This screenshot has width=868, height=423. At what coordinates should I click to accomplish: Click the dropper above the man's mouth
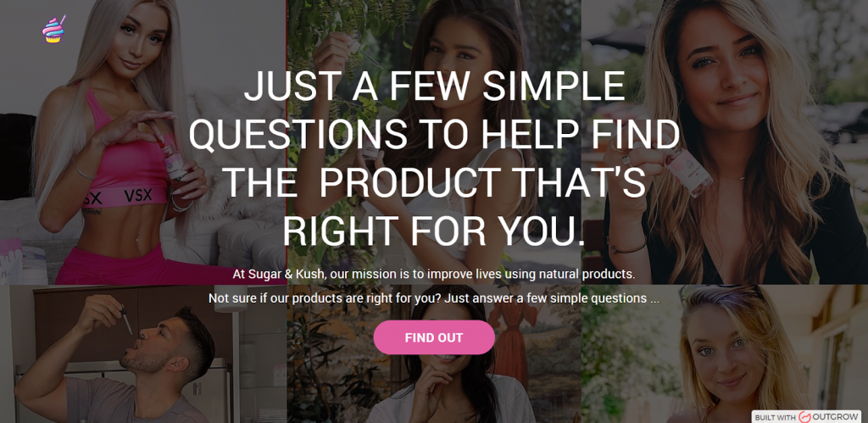(127, 320)
